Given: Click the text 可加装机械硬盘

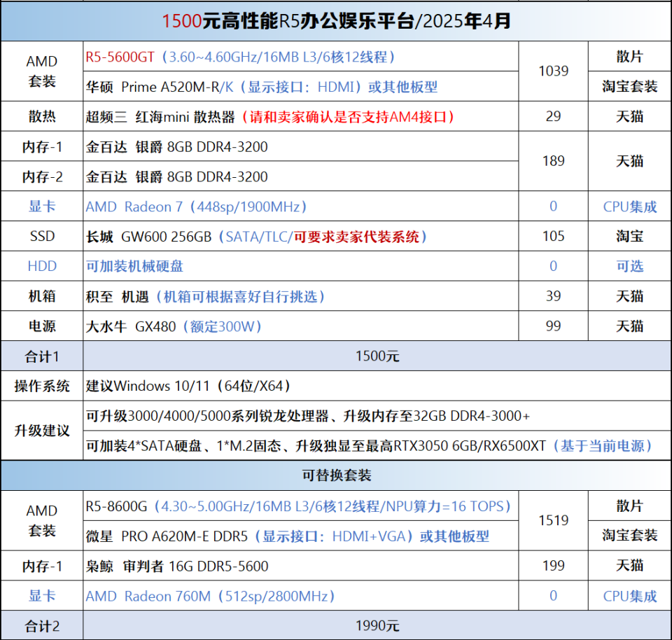Looking at the screenshot, I should (134, 266).
